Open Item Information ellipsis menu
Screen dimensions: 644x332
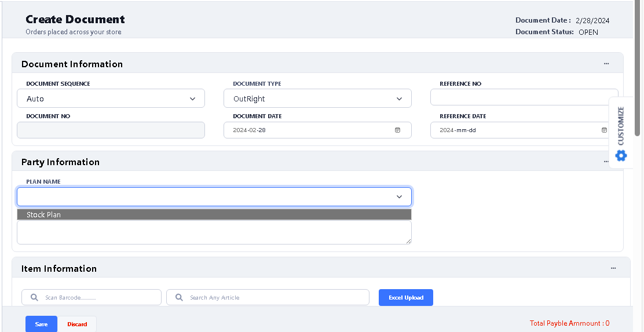(x=613, y=268)
